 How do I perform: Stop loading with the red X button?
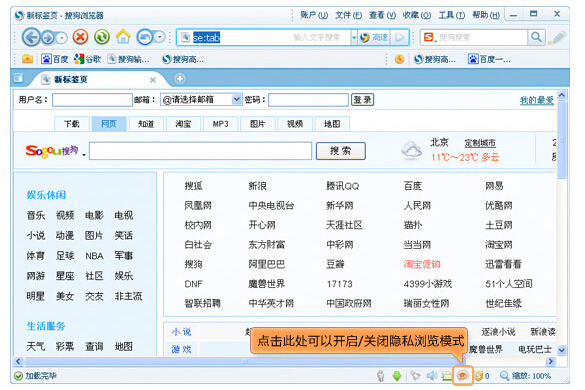tap(80, 37)
